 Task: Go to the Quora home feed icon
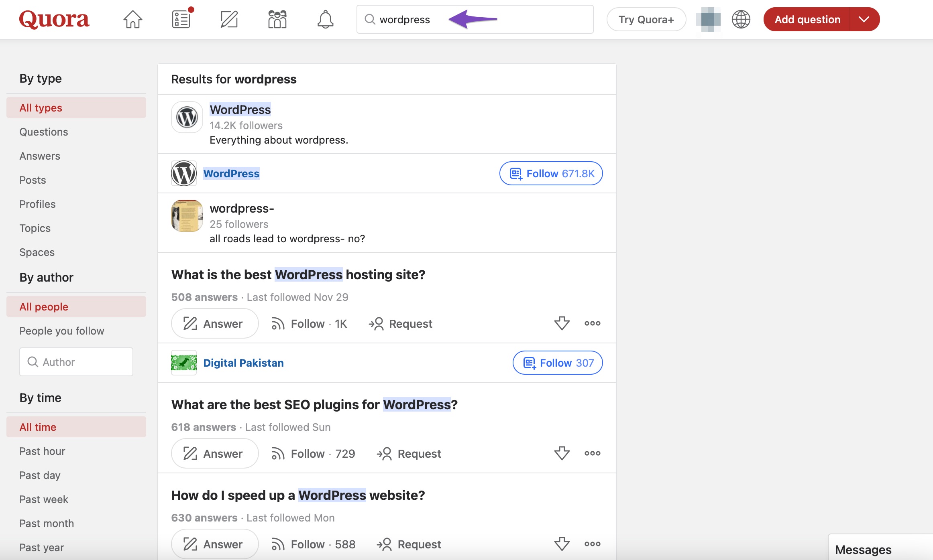coord(132,19)
